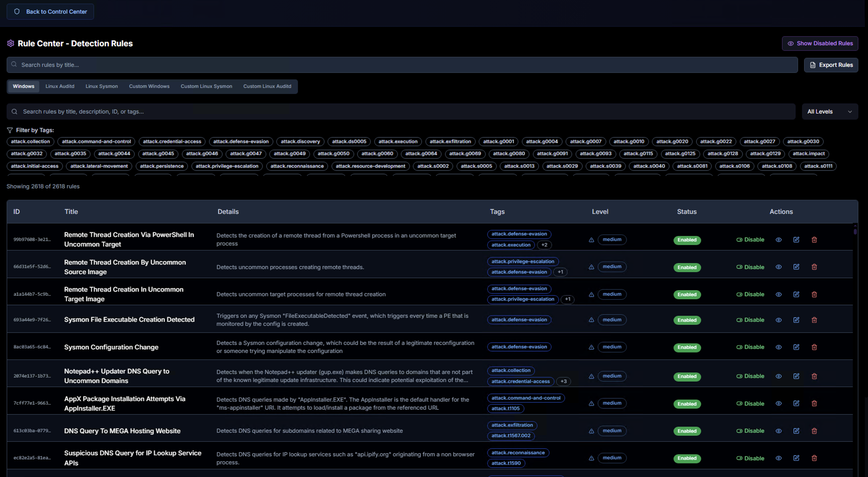Viewport: 868px width, 477px height.
Task: View details eye icon for Notepad++ Updater rule
Action: click(x=778, y=376)
